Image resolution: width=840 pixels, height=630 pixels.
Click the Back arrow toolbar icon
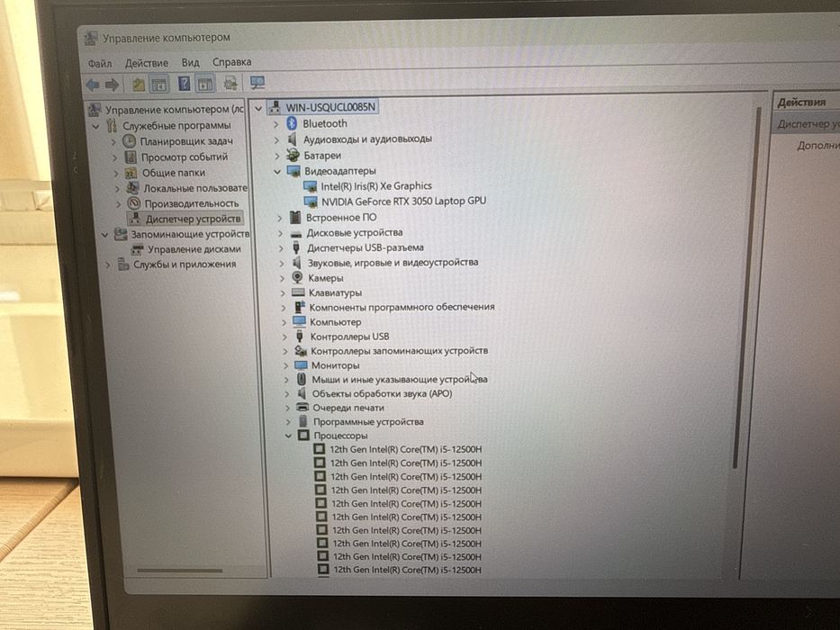(92, 85)
